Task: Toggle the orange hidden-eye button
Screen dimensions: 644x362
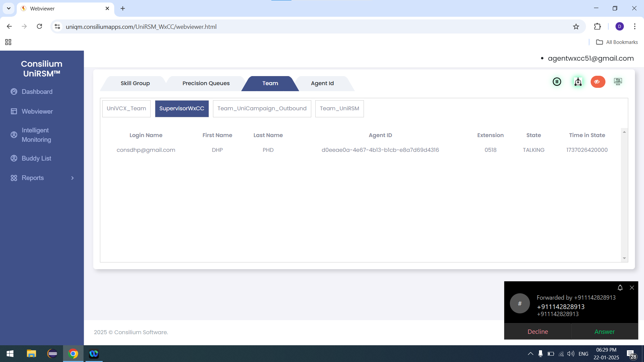Action: pyautogui.click(x=598, y=82)
